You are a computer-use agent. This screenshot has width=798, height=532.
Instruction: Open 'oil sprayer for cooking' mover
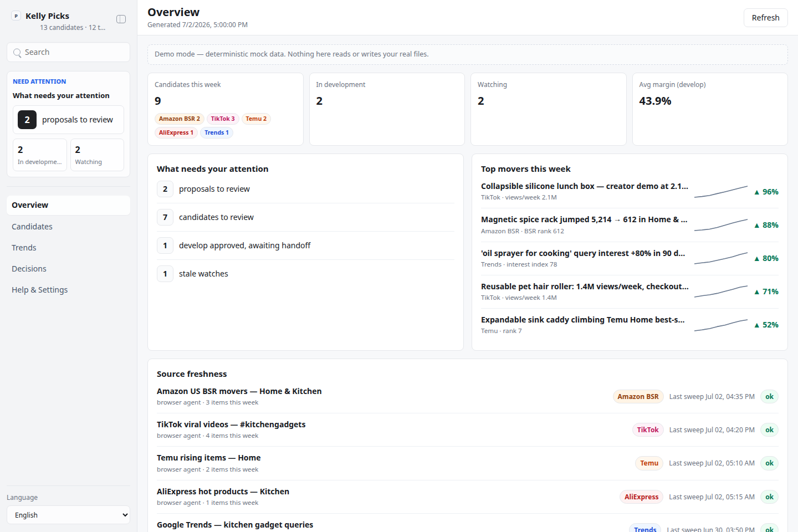(x=630, y=258)
